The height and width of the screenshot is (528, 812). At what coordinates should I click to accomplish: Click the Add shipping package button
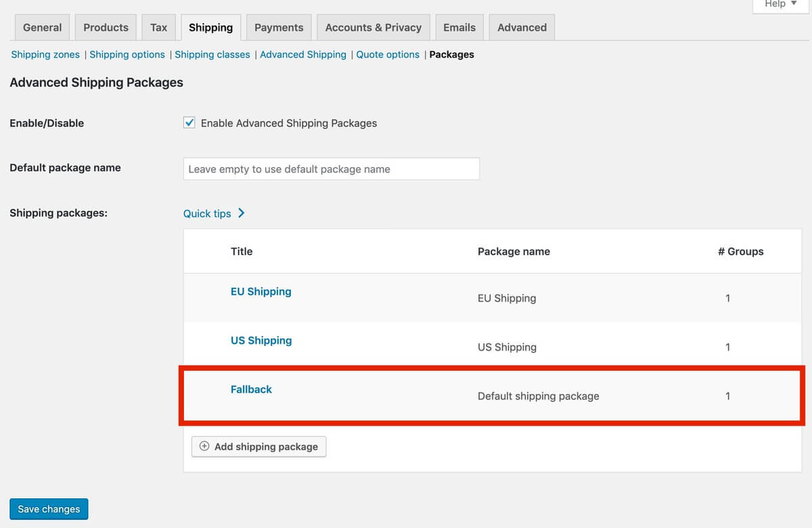coord(258,447)
